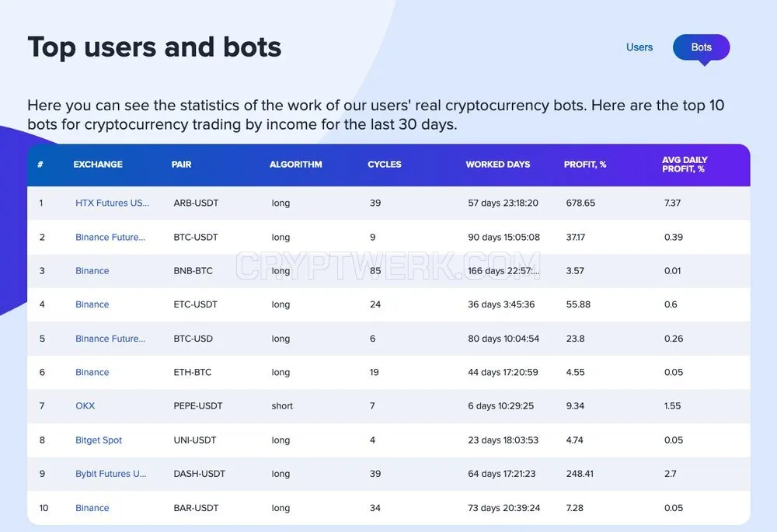
Task: Open the HTX Futures US... exchange link
Action: (x=112, y=203)
